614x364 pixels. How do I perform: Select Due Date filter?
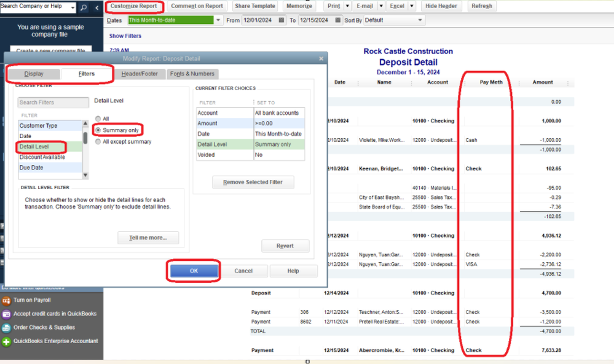coord(50,168)
